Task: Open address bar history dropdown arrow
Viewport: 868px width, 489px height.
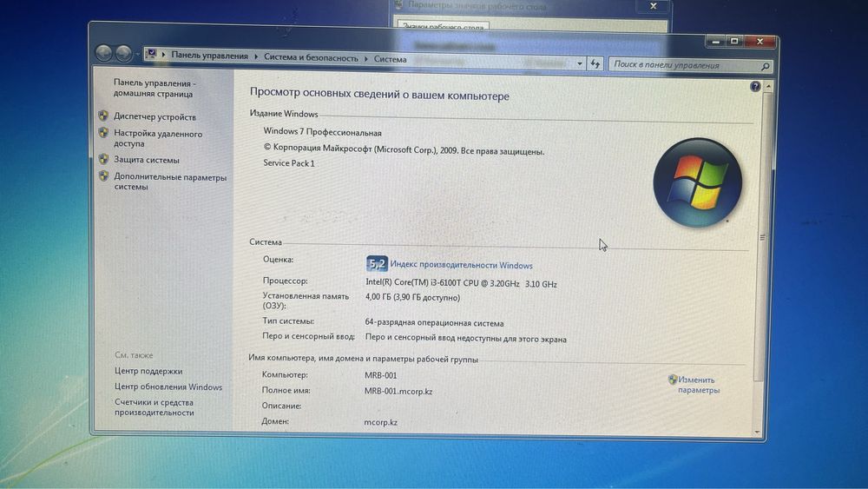Action: coord(580,63)
